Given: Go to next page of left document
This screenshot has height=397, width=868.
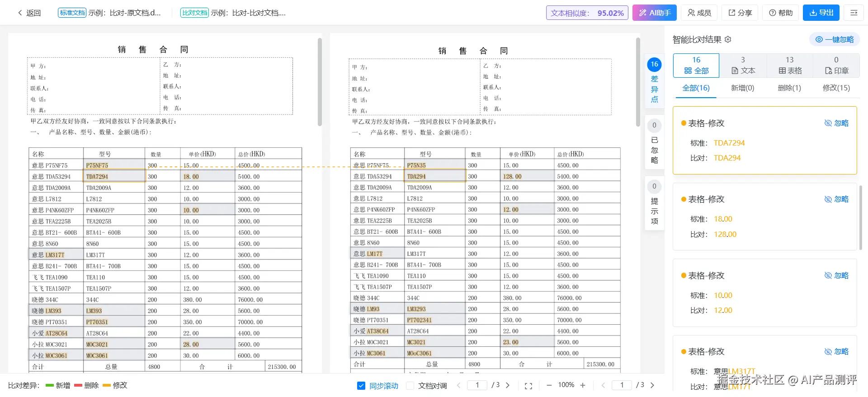Looking at the screenshot, I should pyautogui.click(x=508, y=385).
